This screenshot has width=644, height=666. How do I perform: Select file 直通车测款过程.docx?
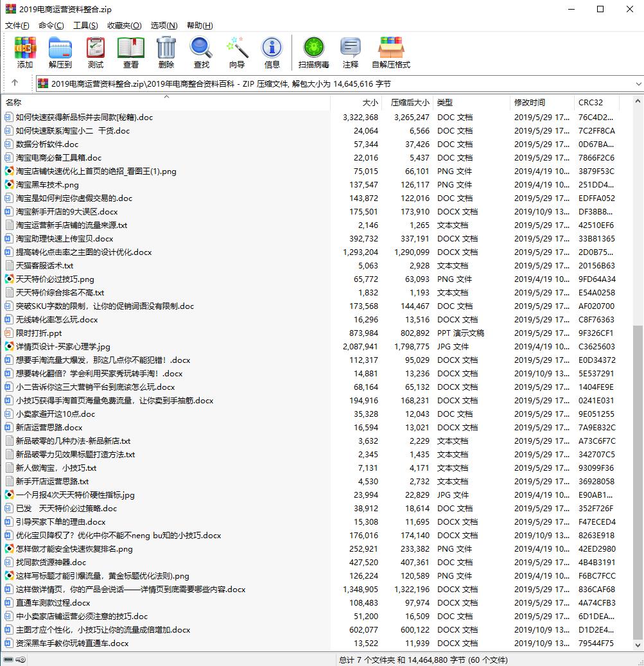(x=53, y=603)
